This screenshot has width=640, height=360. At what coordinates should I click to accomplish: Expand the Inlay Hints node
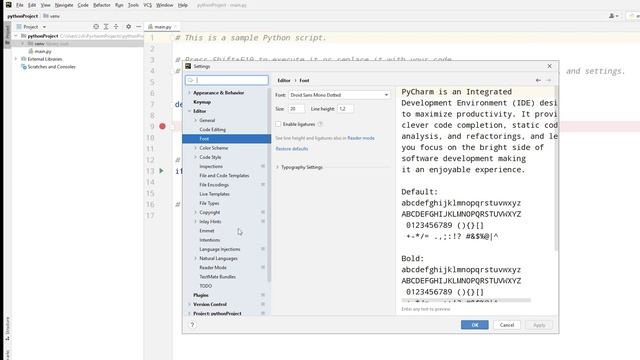pyautogui.click(x=196, y=222)
